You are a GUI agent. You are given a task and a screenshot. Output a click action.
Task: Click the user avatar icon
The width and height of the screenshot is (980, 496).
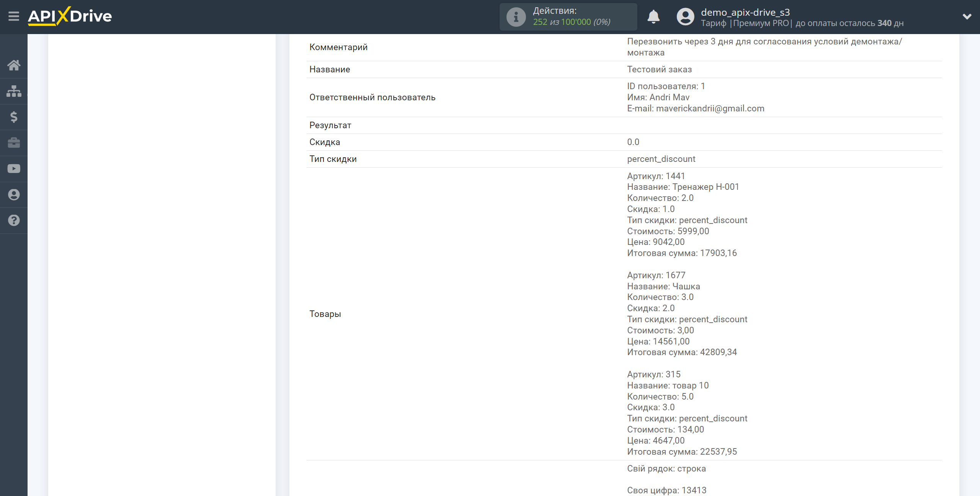(x=685, y=17)
